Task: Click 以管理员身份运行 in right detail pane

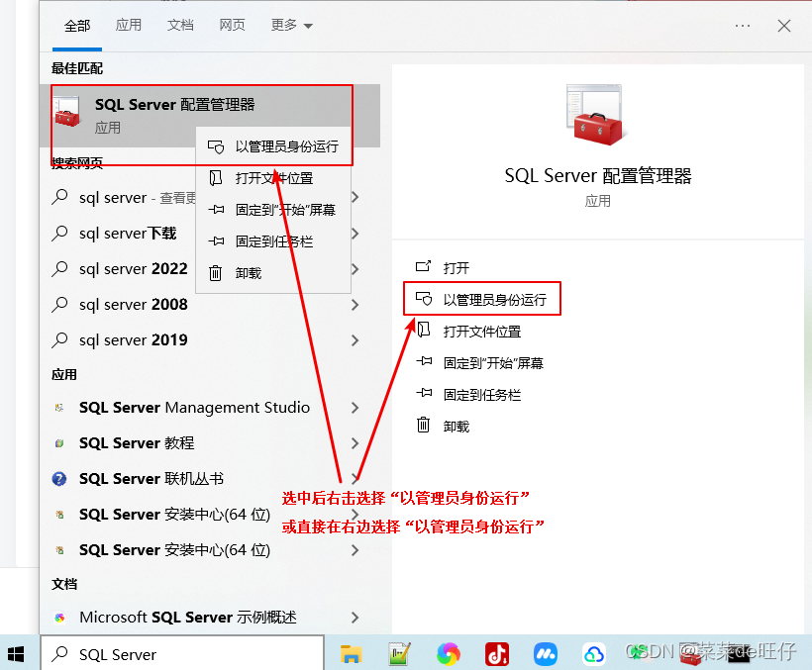Action: tap(494, 300)
